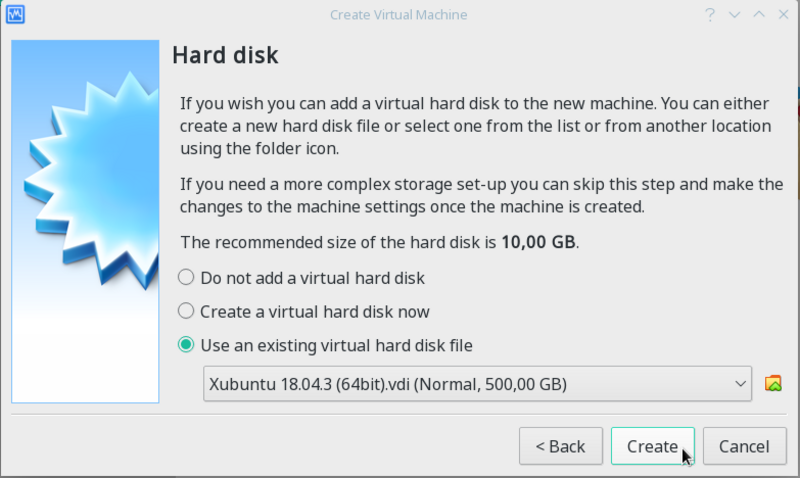Click the question mark help button

[x=711, y=15]
